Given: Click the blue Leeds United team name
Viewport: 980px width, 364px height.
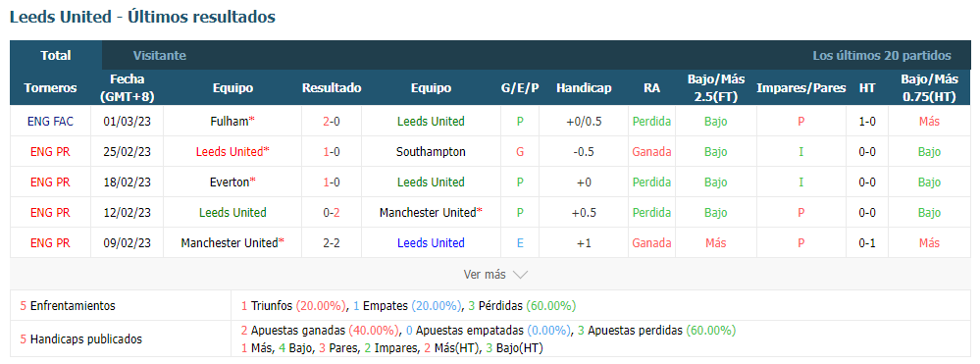Looking at the screenshot, I should 431,242.
